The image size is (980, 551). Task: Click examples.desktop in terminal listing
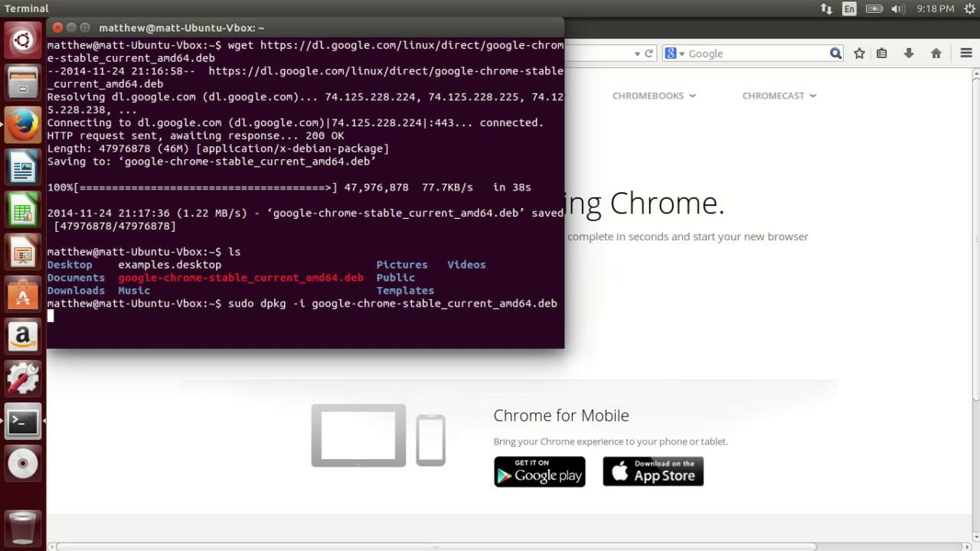tap(169, 265)
